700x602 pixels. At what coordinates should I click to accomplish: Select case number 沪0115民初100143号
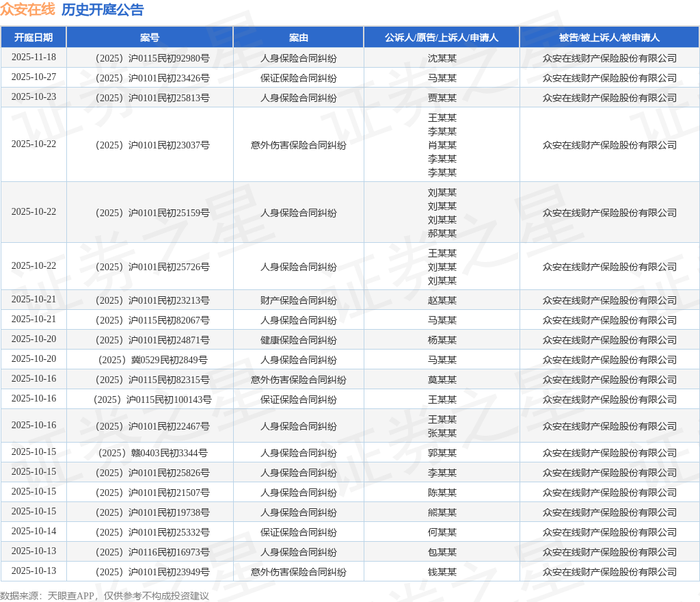click(169, 400)
